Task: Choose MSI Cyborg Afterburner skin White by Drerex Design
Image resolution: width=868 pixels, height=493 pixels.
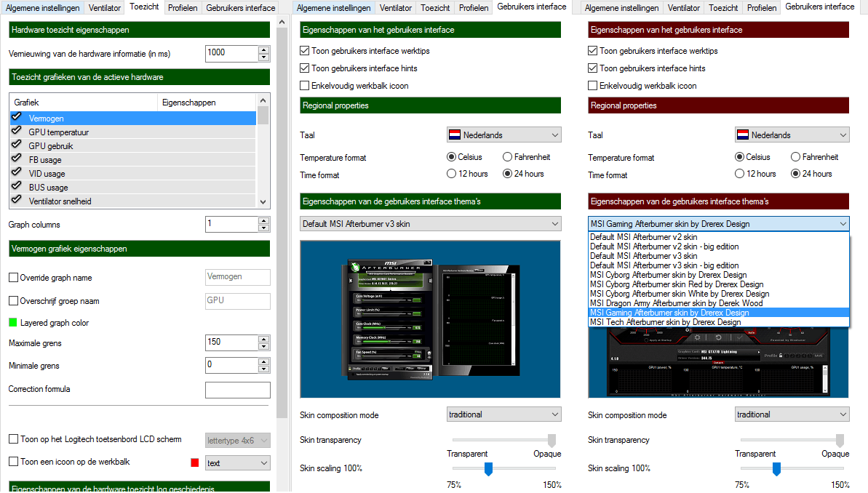Action: (719, 293)
